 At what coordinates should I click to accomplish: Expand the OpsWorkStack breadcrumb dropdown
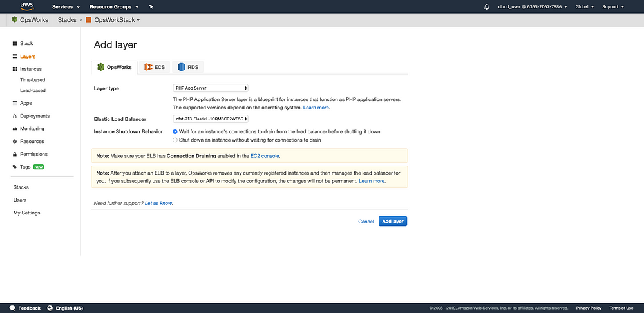(x=117, y=20)
